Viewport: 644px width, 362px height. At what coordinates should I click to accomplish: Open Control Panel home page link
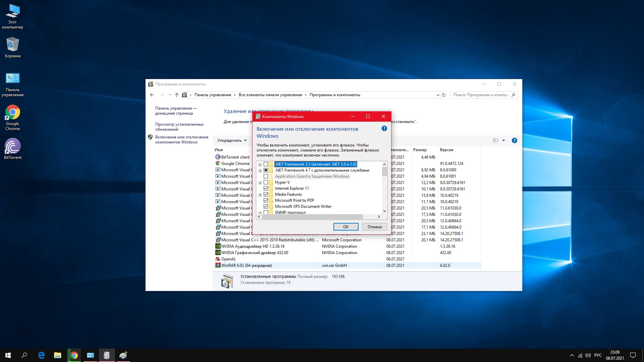176,111
